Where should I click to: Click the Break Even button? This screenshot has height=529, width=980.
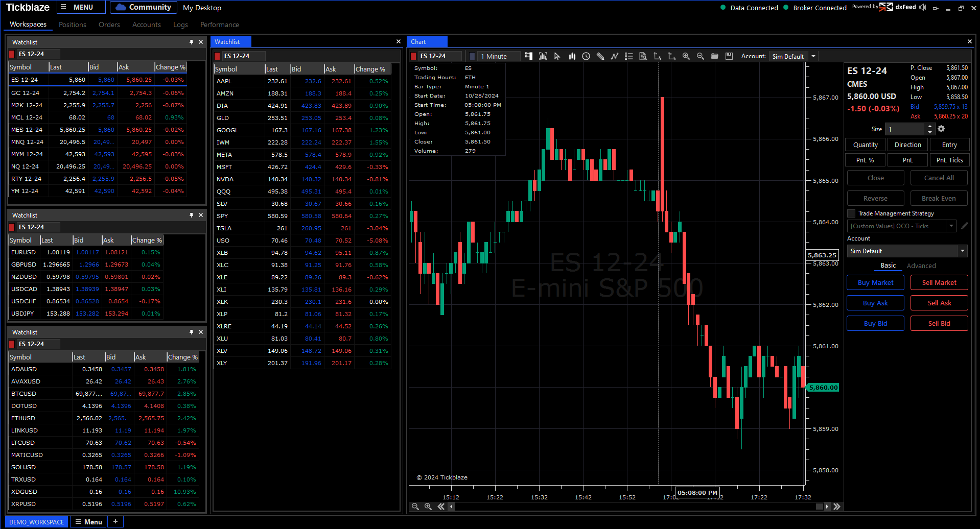(x=939, y=198)
